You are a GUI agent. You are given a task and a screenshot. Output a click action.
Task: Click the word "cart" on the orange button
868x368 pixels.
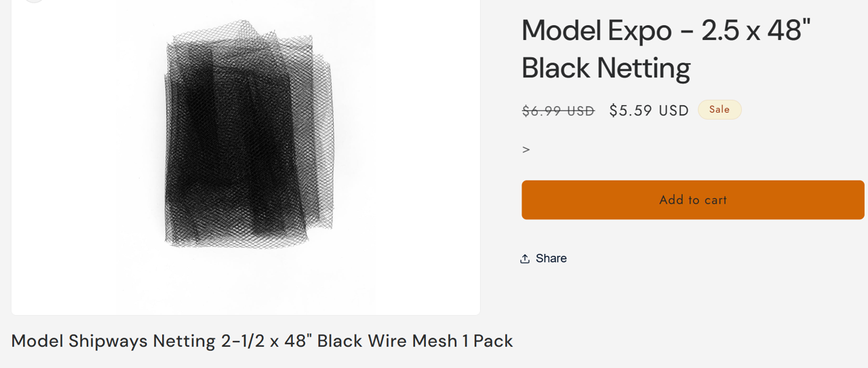[x=715, y=200]
